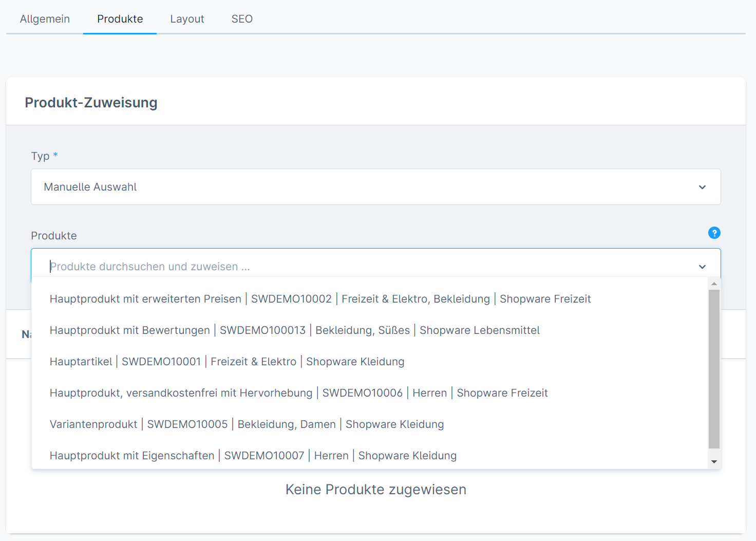
Task: Choose Hauptprodukt mit Bewertungen option
Action: pos(369,330)
